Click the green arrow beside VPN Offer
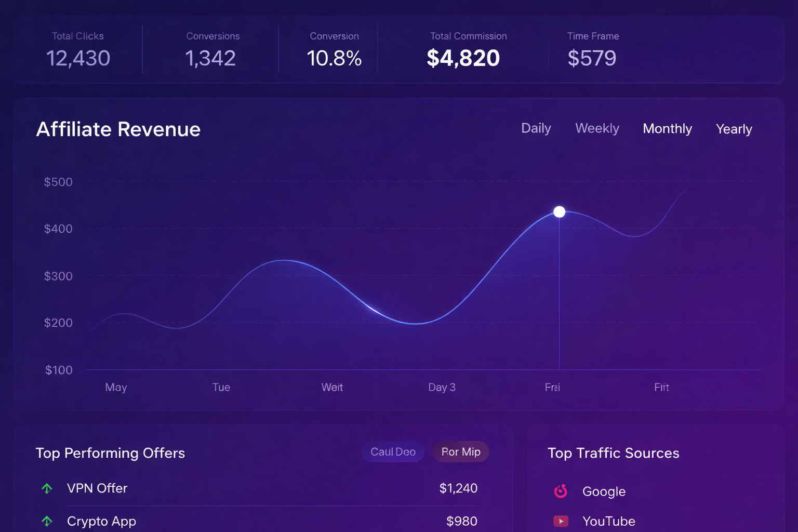 point(47,488)
